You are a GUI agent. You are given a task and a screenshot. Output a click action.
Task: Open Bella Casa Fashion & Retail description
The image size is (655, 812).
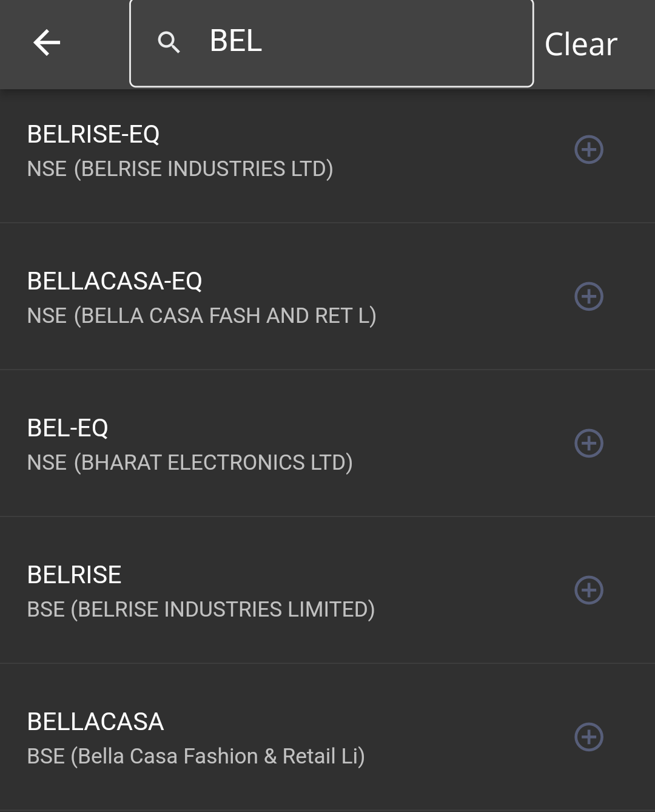pyautogui.click(x=196, y=756)
